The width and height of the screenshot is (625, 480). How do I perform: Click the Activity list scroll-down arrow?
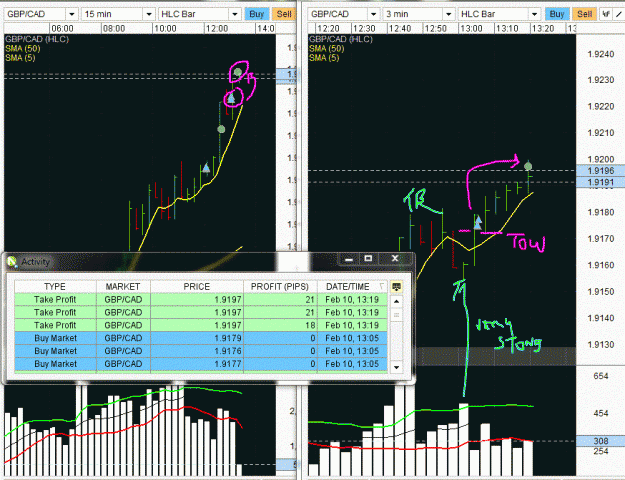[x=396, y=367]
